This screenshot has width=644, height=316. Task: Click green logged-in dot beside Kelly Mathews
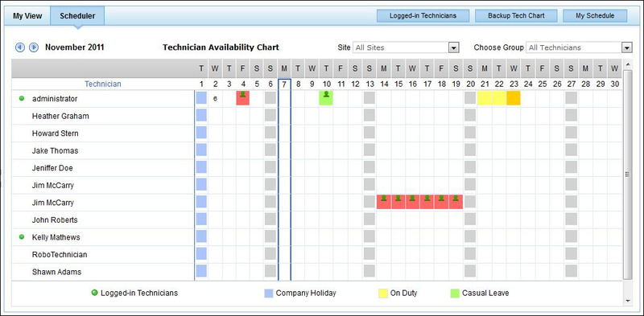click(22, 236)
